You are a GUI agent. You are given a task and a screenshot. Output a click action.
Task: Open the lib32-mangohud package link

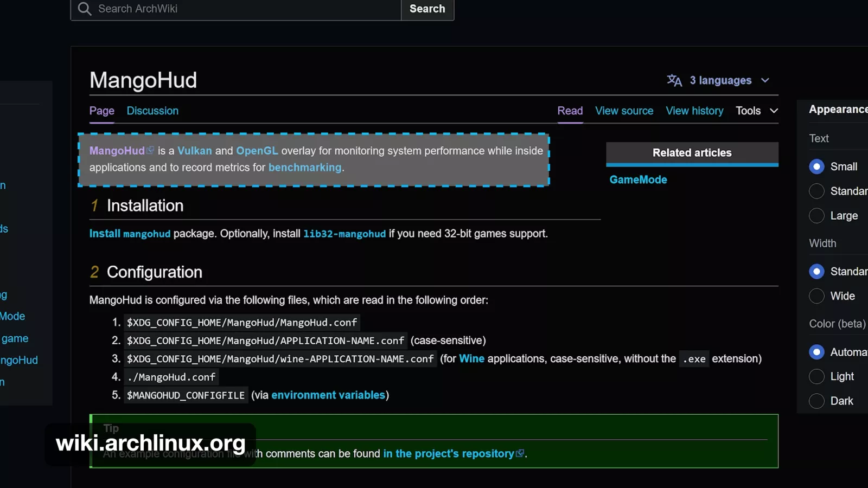coord(344,234)
